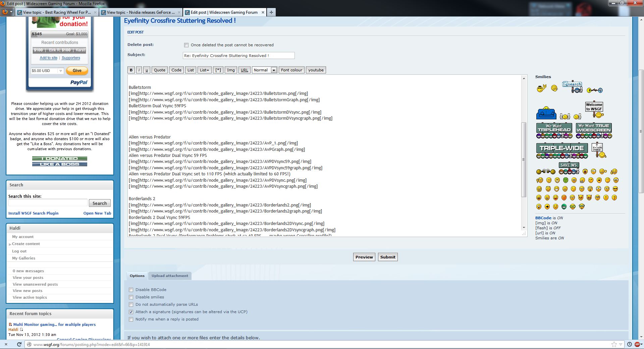Insert the arrow smiley
Image resolution: width=644 pixels, height=349 pixels.
pos(547,207)
